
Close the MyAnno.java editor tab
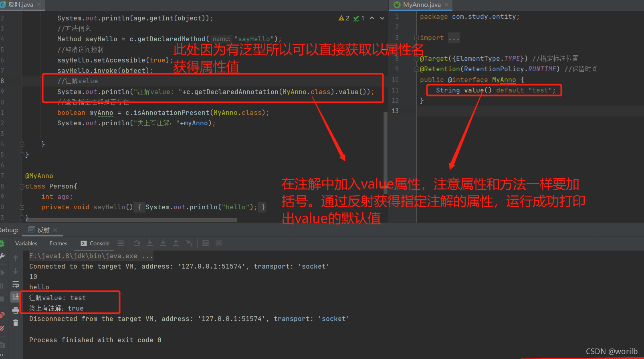tap(446, 5)
